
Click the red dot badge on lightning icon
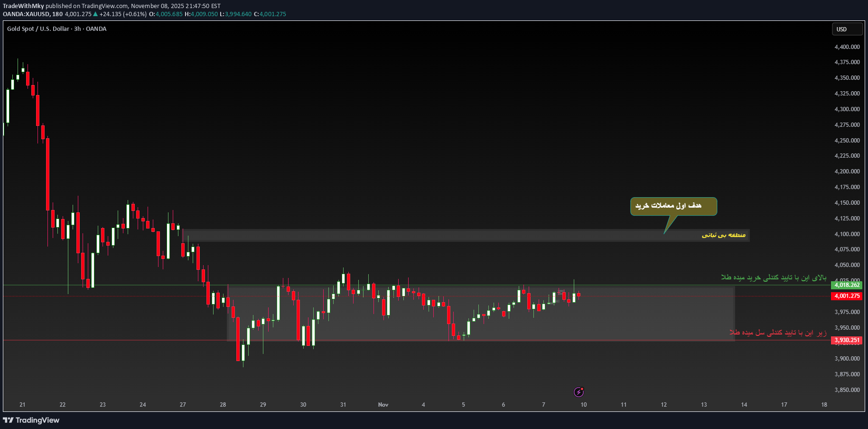[x=582, y=388]
